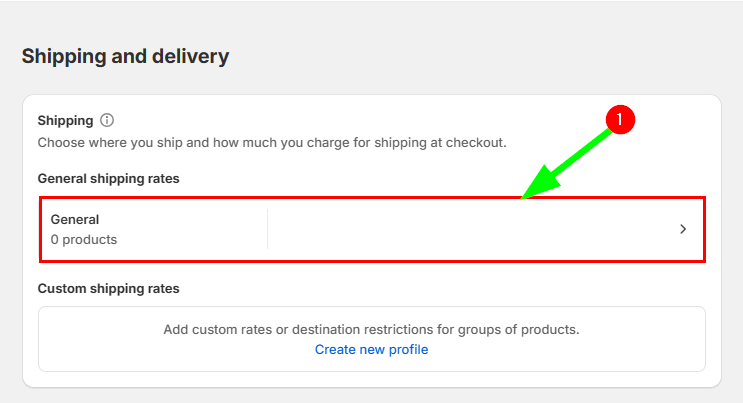This screenshot has height=403, width=743.
Task: Click the Custom shipping rates heading
Action: pos(108,289)
